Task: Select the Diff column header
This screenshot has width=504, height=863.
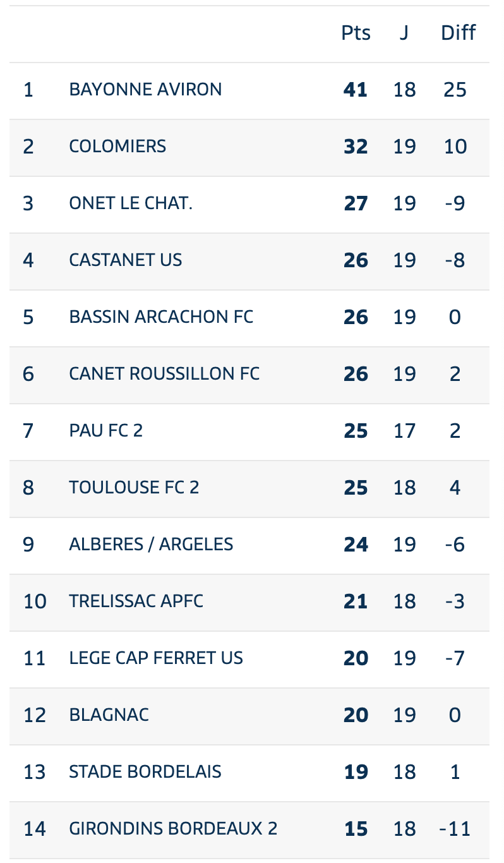Action: coord(458,33)
